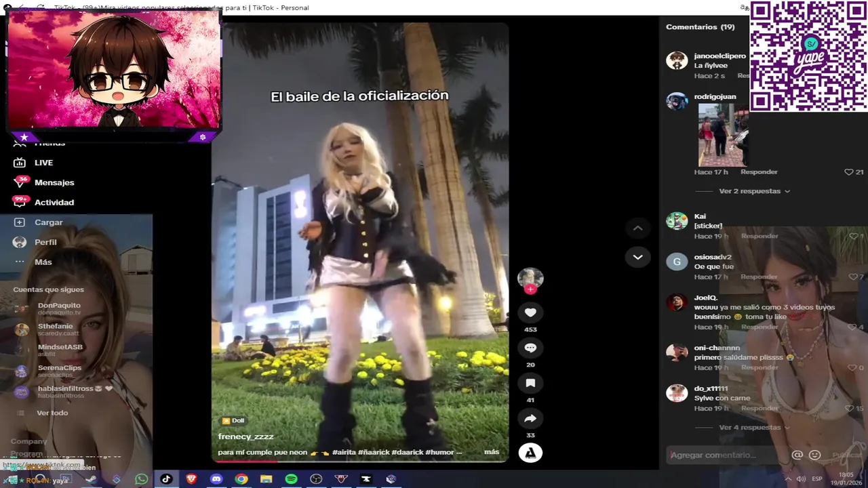The width and height of the screenshot is (868, 488).
Task: Insert a mention with the @ icon
Action: click(797, 455)
